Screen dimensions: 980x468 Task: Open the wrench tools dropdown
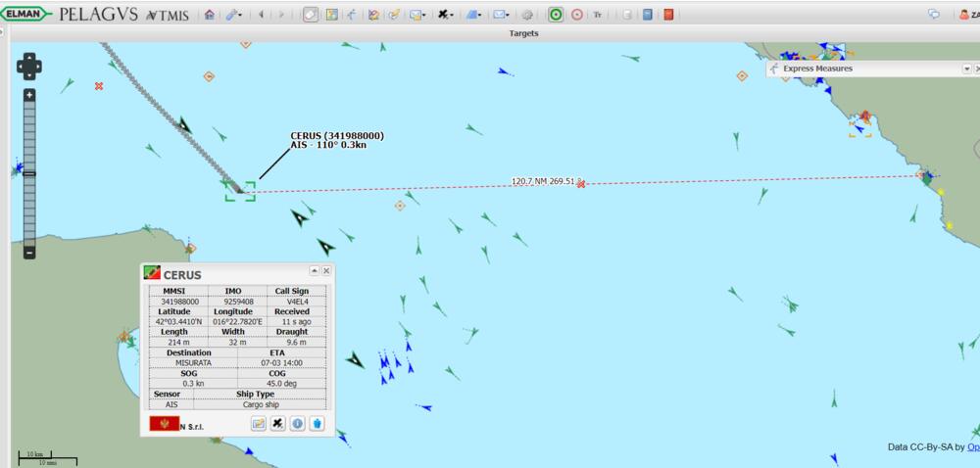[233, 15]
